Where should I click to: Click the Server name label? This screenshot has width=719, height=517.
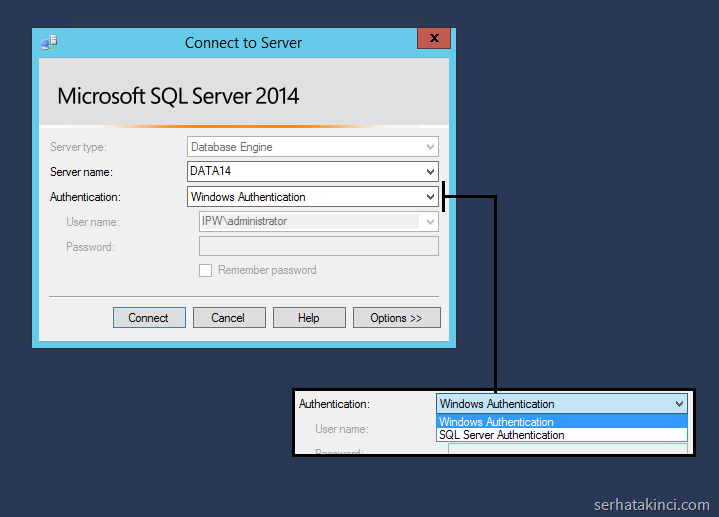(x=81, y=172)
